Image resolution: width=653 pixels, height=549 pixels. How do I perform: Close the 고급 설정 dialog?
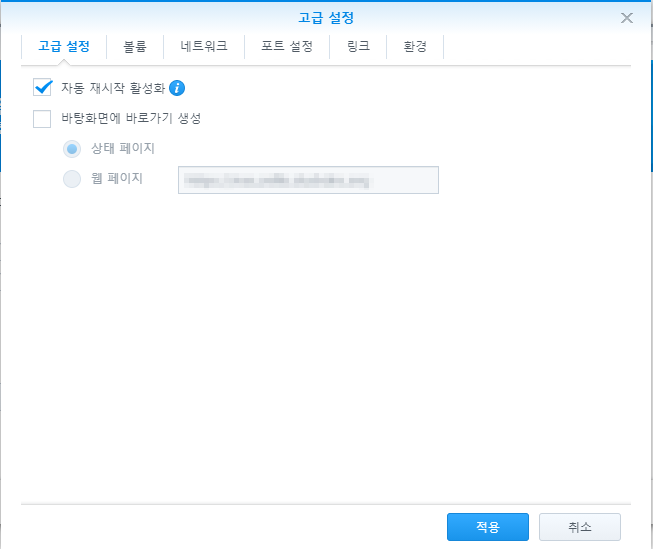(626, 18)
